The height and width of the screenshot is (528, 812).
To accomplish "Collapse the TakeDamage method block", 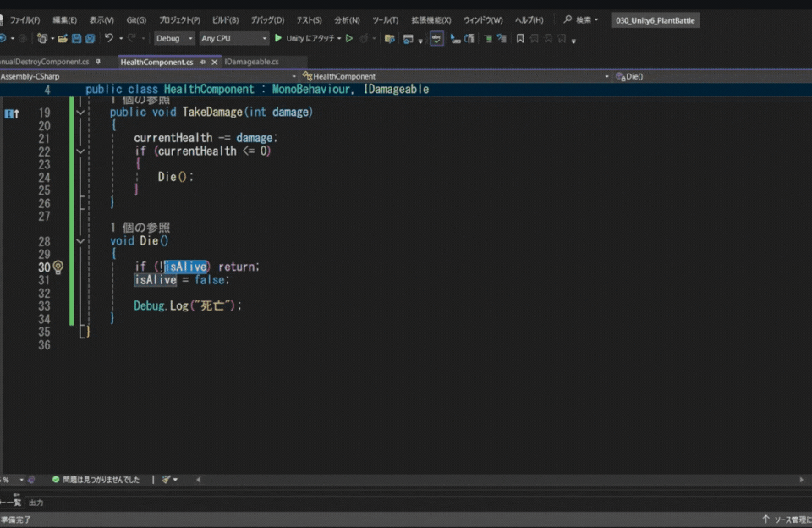I will (x=80, y=113).
